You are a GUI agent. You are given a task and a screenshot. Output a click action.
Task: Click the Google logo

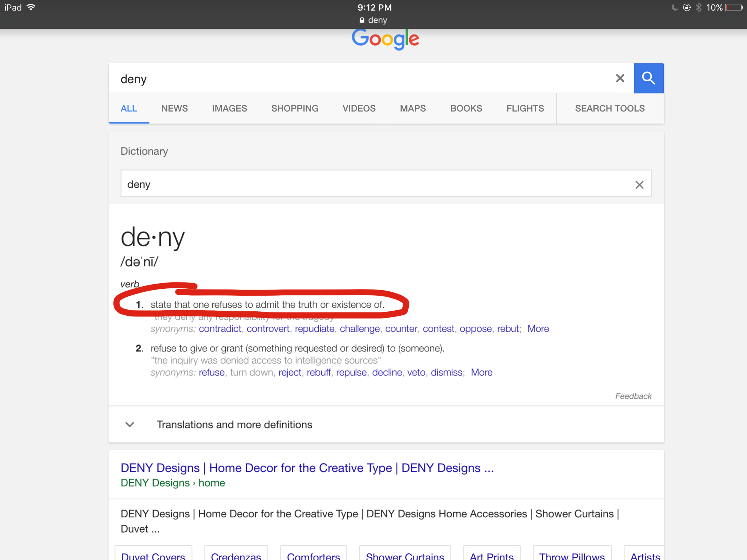click(386, 39)
